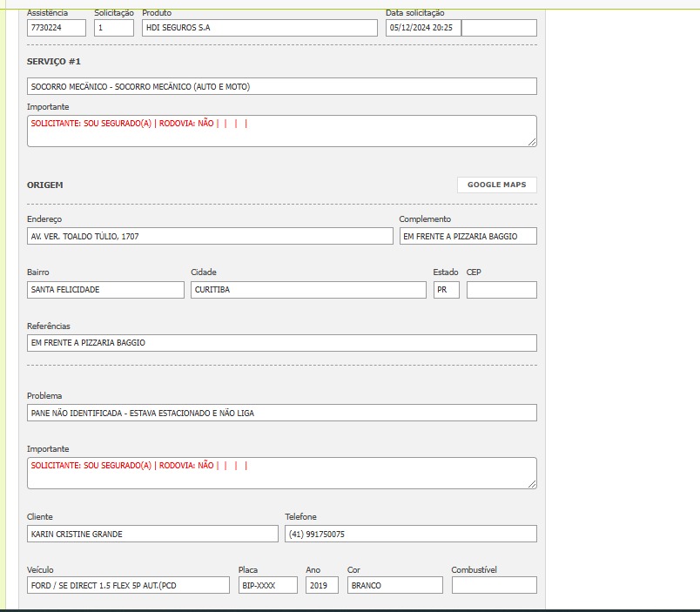Click the Complemento label
Image resolution: width=700 pixels, height=612 pixels.
pyautogui.click(x=425, y=219)
